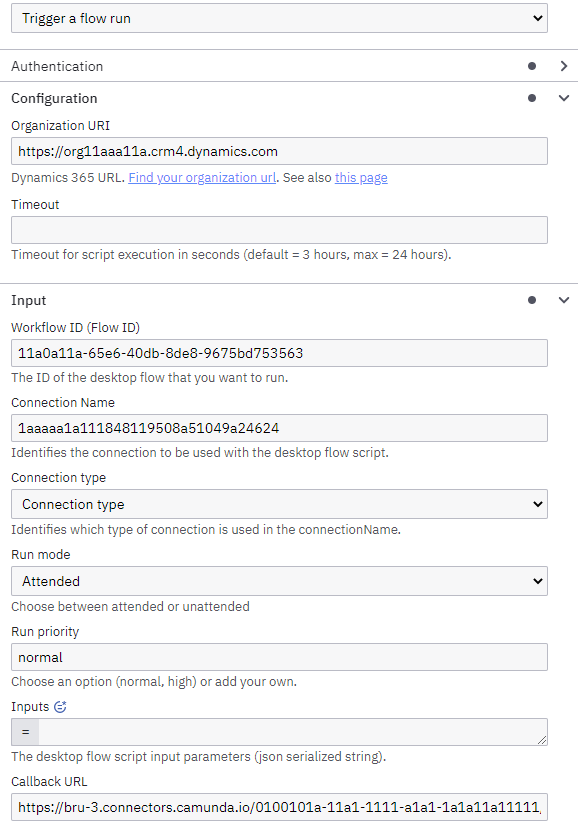Screen dimensions: 578x826
Task: Expand the Authentication section
Action: pyautogui.click(x=563, y=66)
